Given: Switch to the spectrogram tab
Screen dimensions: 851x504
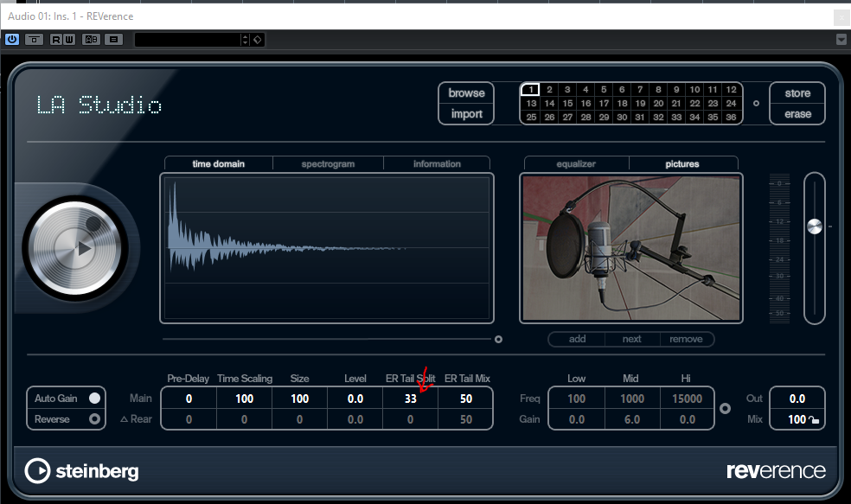Looking at the screenshot, I should 328,164.
